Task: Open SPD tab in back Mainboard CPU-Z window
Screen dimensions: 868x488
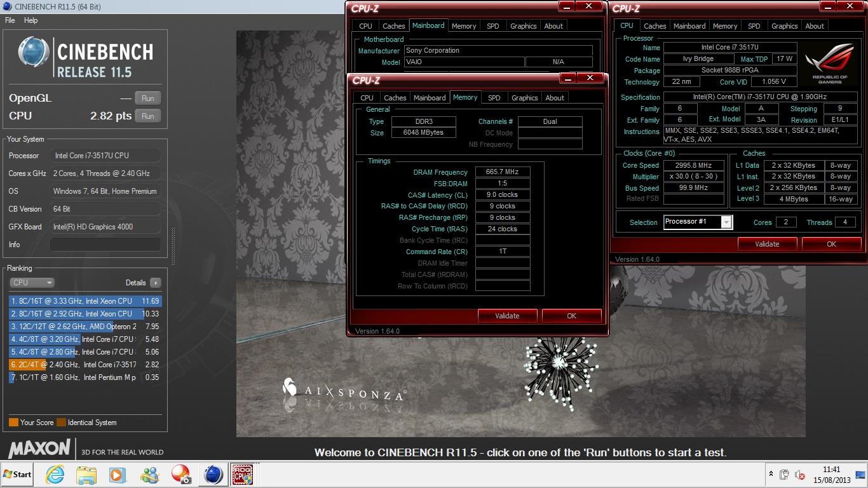Action: click(x=493, y=26)
